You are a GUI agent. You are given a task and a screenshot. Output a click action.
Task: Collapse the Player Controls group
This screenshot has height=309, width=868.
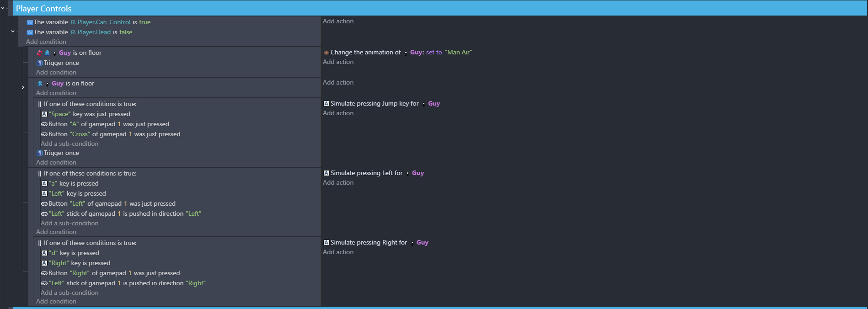[3, 8]
